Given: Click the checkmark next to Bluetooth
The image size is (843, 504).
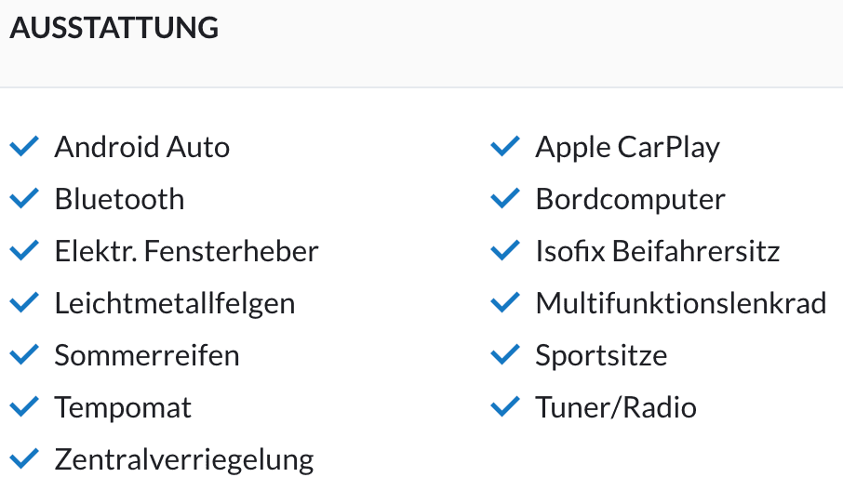Looking at the screenshot, I should (24, 198).
